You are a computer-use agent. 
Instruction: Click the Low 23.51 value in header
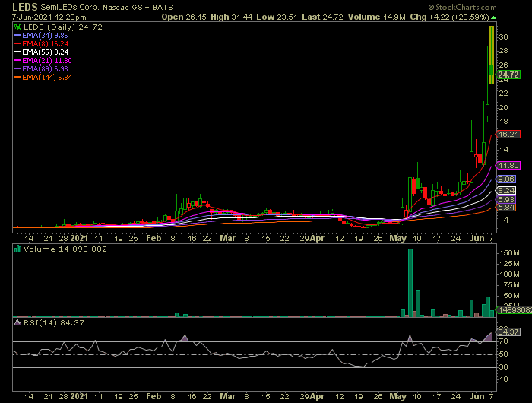point(277,17)
